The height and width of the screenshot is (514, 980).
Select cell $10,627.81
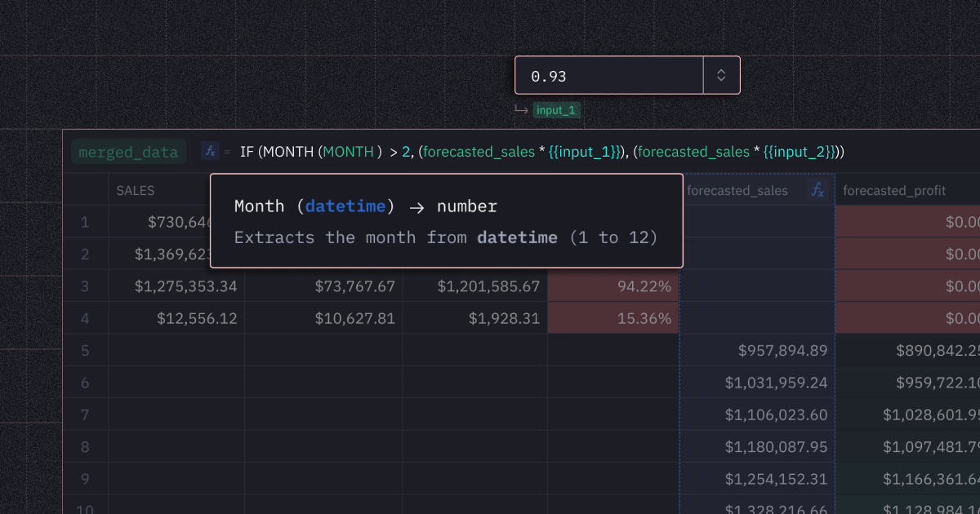(323, 318)
